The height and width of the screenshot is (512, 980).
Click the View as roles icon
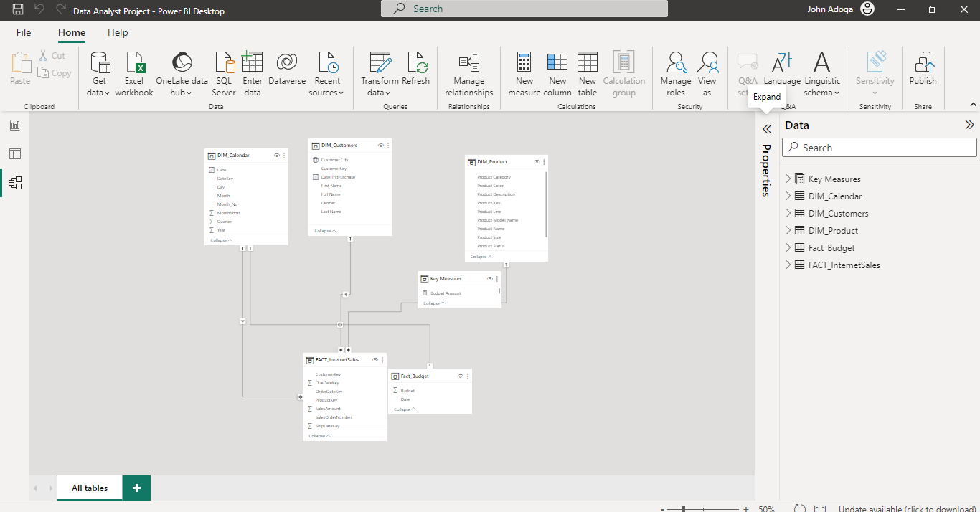tap(707, 63)
